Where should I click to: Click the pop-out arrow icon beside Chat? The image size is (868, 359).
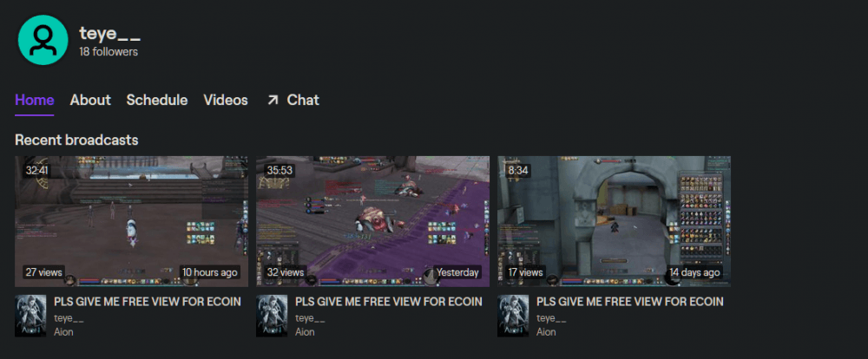pos(273,100)
